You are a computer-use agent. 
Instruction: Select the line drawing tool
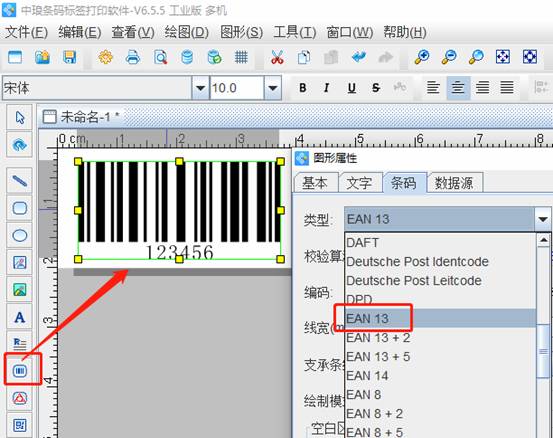20,181
